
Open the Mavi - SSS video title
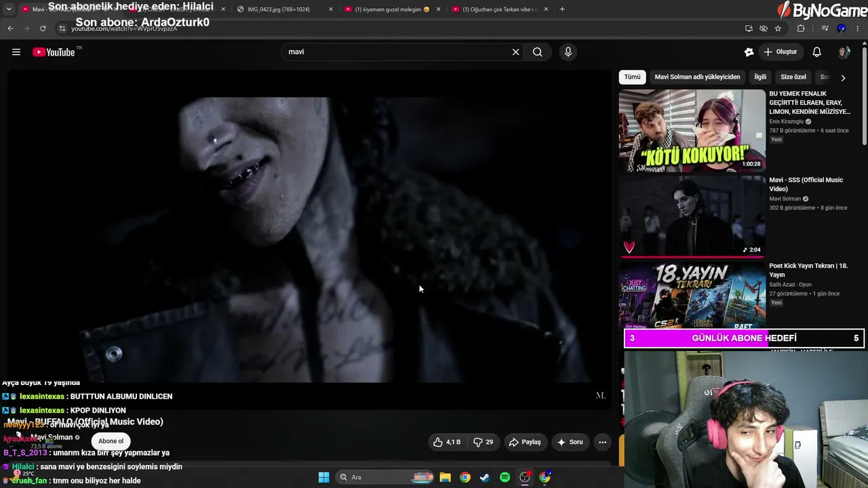pyautogui.click(x=806, y=184)
